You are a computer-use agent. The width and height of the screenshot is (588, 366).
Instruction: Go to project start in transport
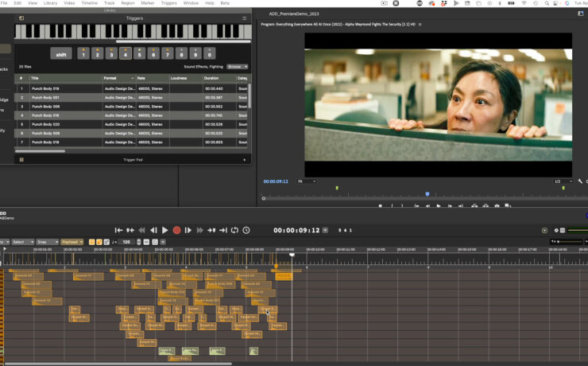click(118, 230)
